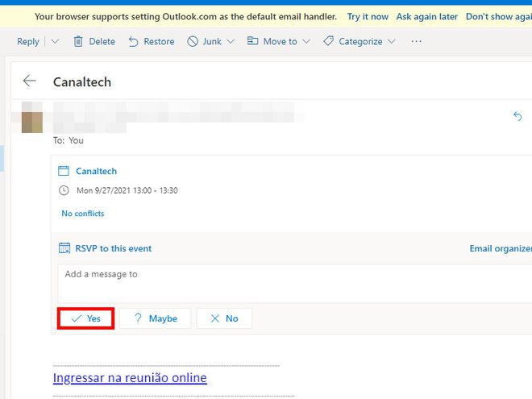
Task: Go back with the left arrow
Action: point(30,81)
